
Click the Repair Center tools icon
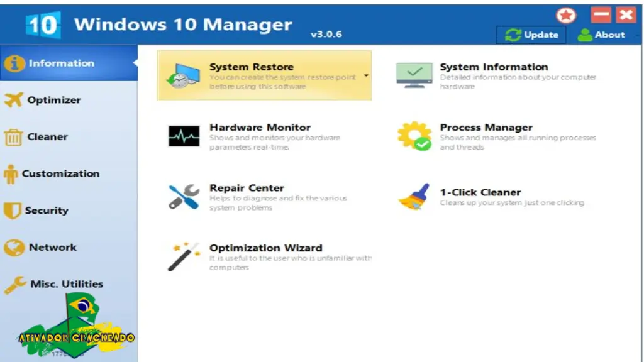(x=184, y=197)
